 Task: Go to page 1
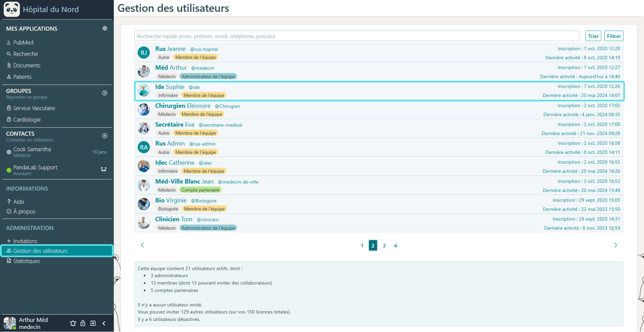pos(362,246)
